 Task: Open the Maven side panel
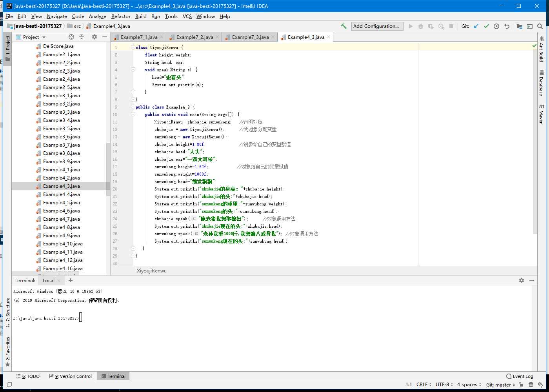tap(541, 114)
